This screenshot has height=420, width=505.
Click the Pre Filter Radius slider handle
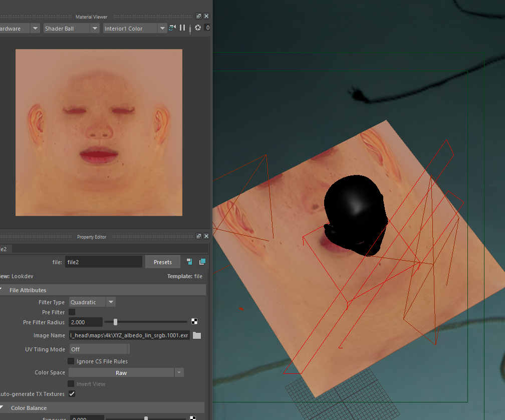coord(115,322)
